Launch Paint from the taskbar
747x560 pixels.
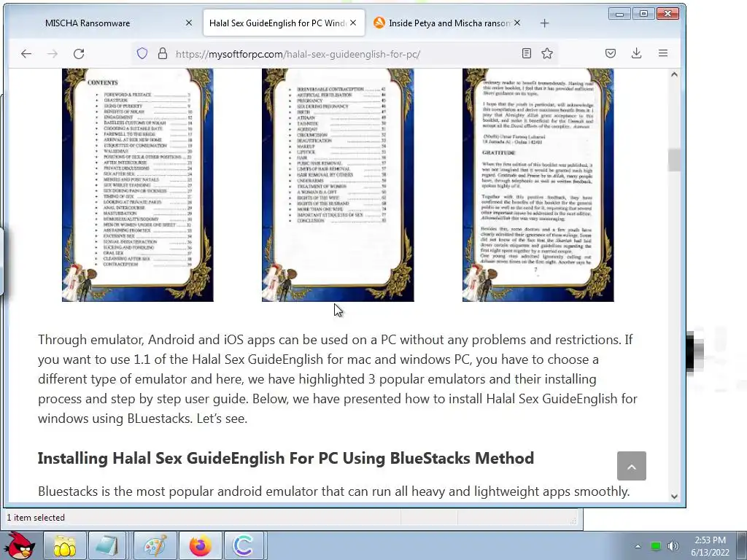[155, 545]
